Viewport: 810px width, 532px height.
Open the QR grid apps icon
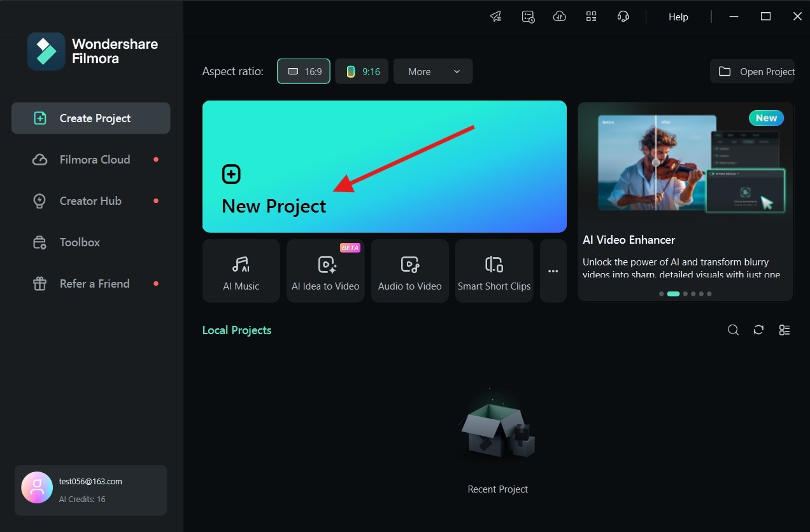tap(592, 17)
